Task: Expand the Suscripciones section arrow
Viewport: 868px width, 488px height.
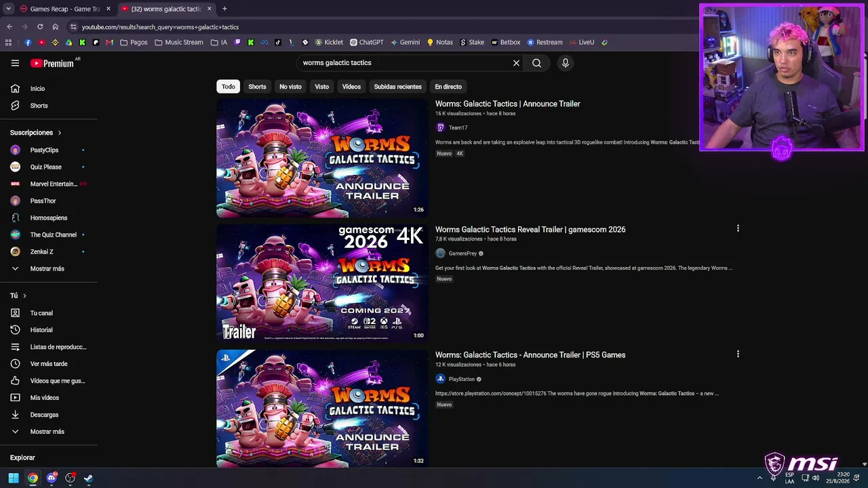Action: pos(59,133)
